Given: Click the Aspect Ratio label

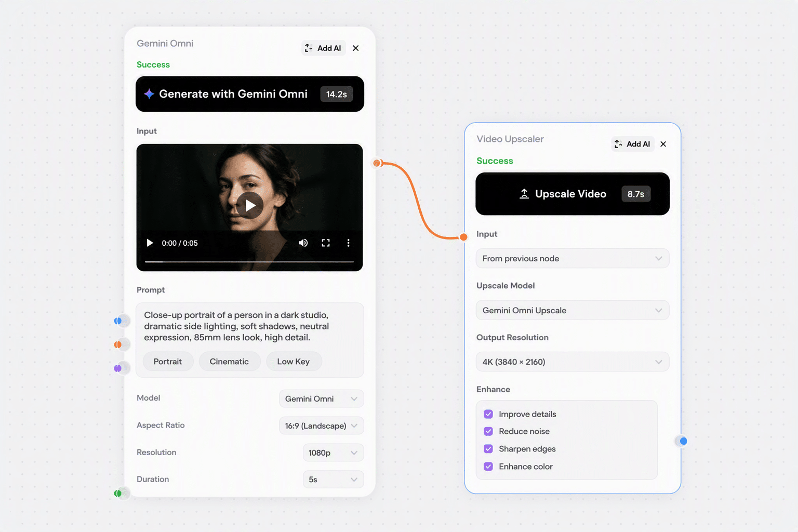Looking at the screenshot, I should (161, 425).
